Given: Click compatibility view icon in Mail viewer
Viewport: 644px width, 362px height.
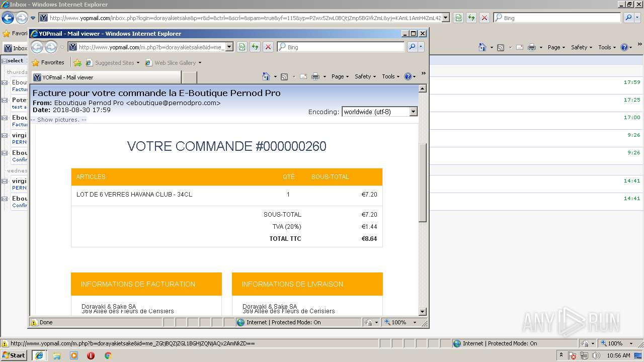Looking at the screenshot, I should coord(242,47).
